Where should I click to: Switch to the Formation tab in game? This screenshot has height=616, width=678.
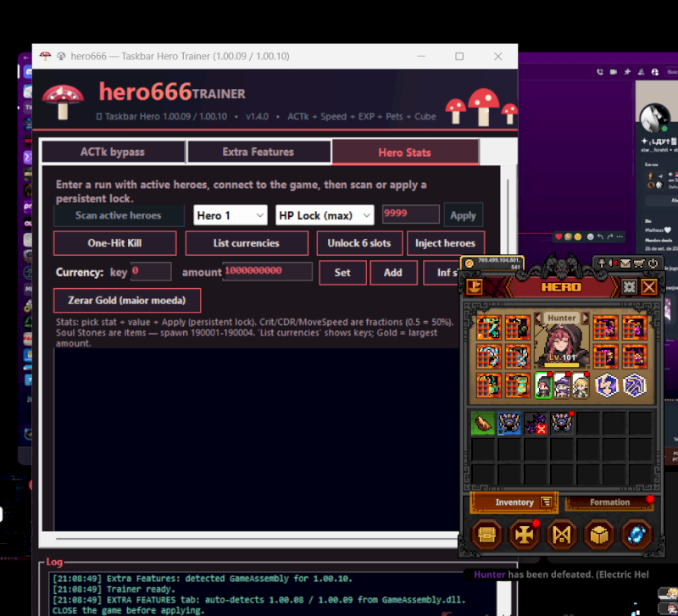click(609, 502)
